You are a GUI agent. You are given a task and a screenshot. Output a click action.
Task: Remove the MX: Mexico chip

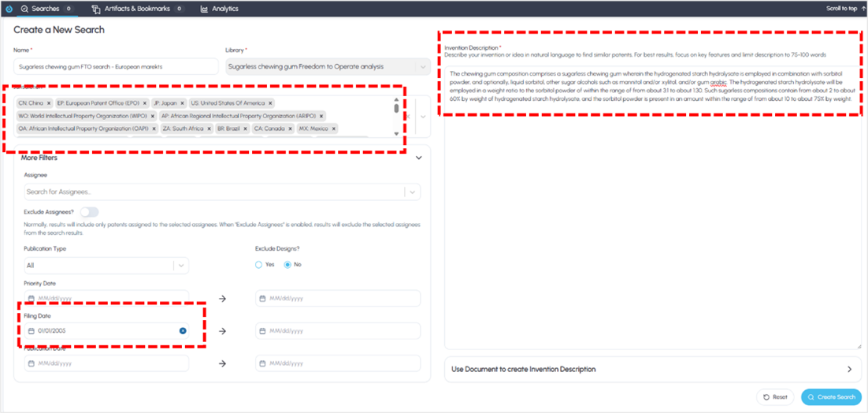(333, 128)
